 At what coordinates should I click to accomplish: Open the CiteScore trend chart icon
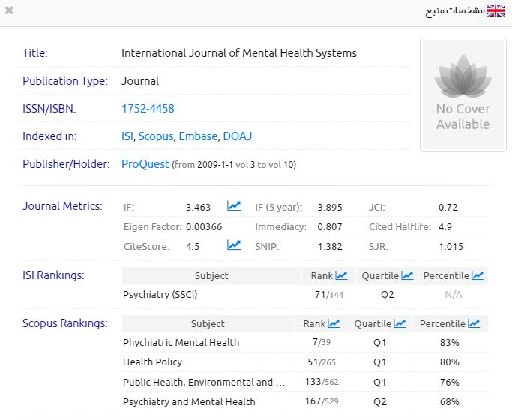[x=234, y=245]
